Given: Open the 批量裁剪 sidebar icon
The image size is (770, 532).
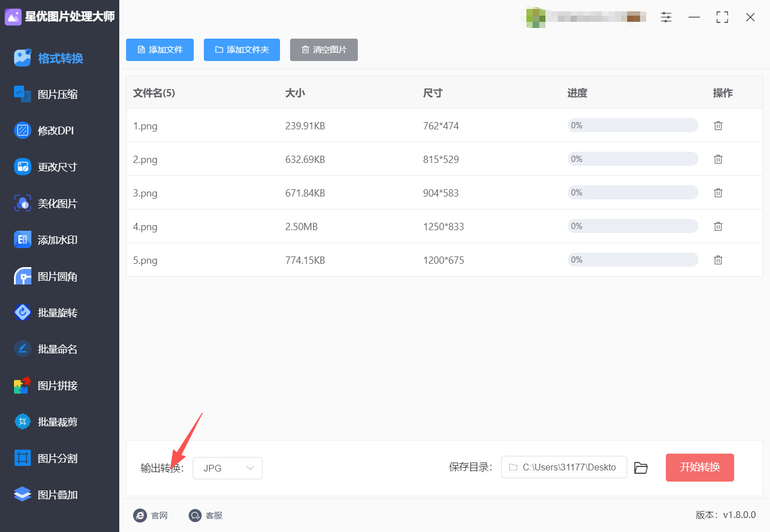Looking at the screenshot, I should [22, 422].
